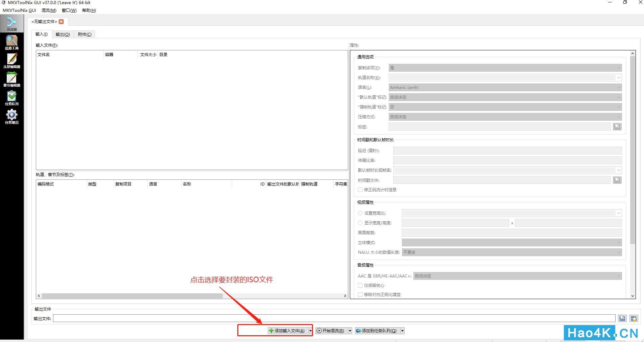The height and width of the screenshot is (342, 644).
Task: Open the header editor (头部编辑器)
Action: 11,61
